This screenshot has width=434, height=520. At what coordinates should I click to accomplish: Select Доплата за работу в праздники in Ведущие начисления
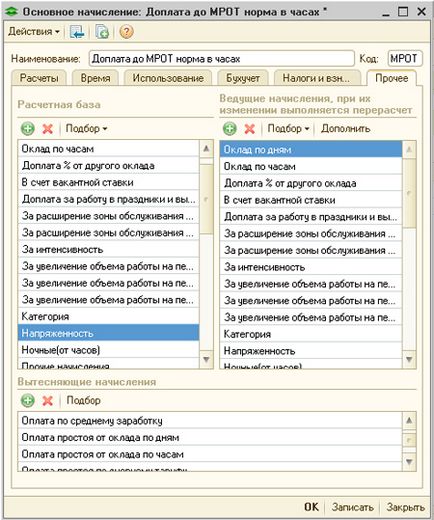311,217
